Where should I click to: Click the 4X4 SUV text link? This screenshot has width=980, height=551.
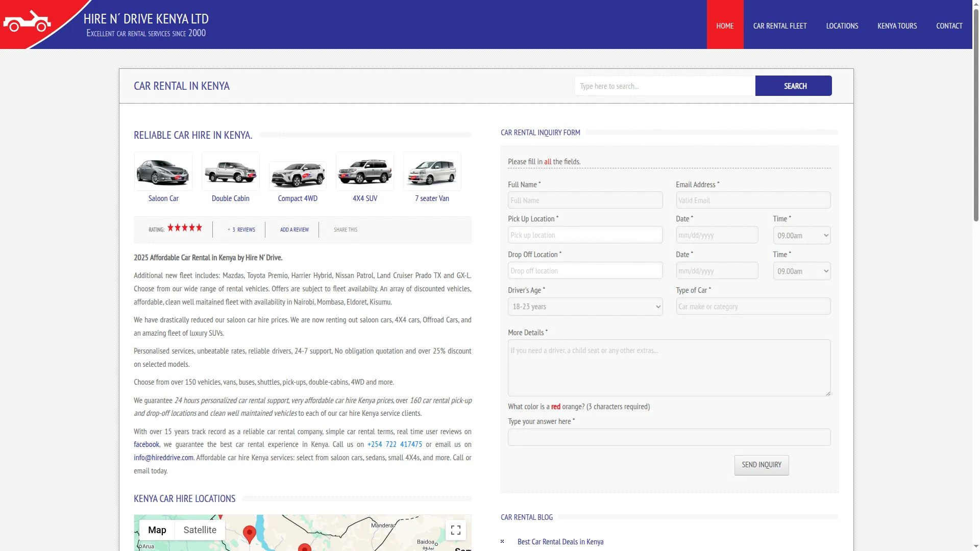pyautogui.click(x=365, y=198)
